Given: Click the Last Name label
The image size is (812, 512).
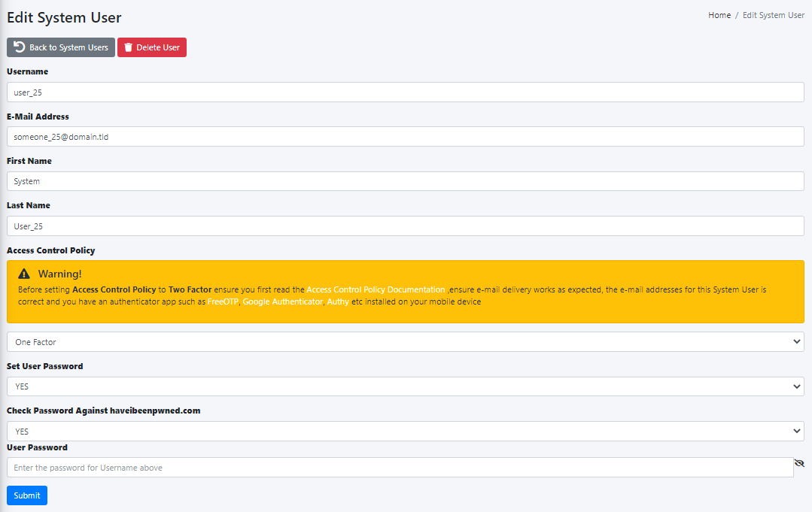Looking at the screenshot, I should [29, 205].
